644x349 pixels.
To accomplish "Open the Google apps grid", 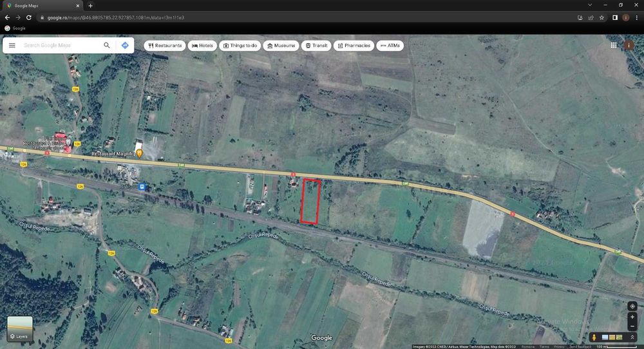I will point(614,45).
